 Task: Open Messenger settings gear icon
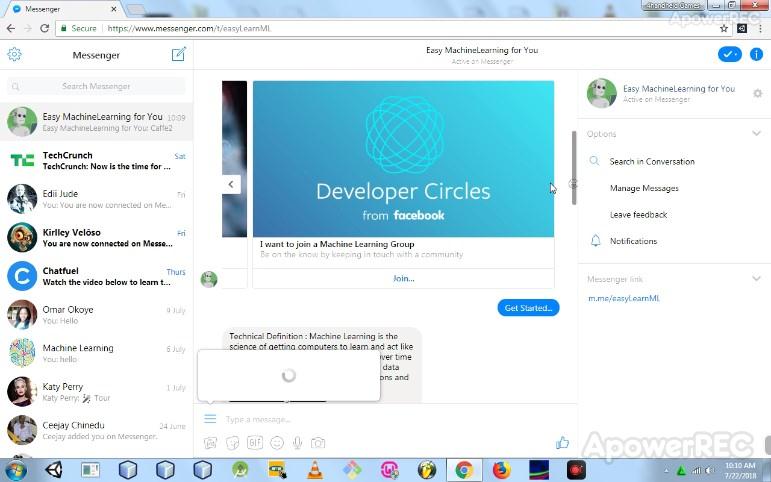pyautogui.click(x=14, y=54)
